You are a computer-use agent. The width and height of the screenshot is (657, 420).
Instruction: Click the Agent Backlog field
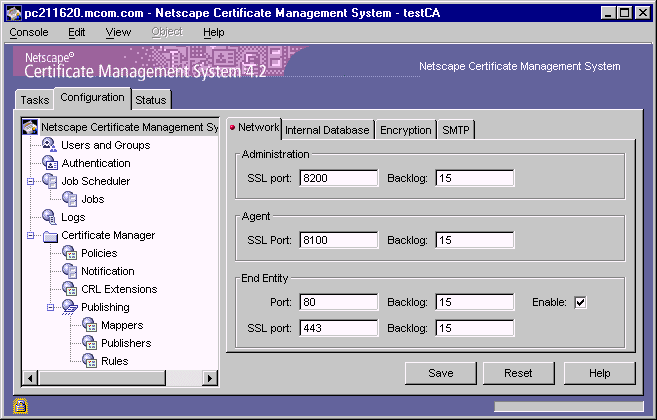click(x=475, y=240)
